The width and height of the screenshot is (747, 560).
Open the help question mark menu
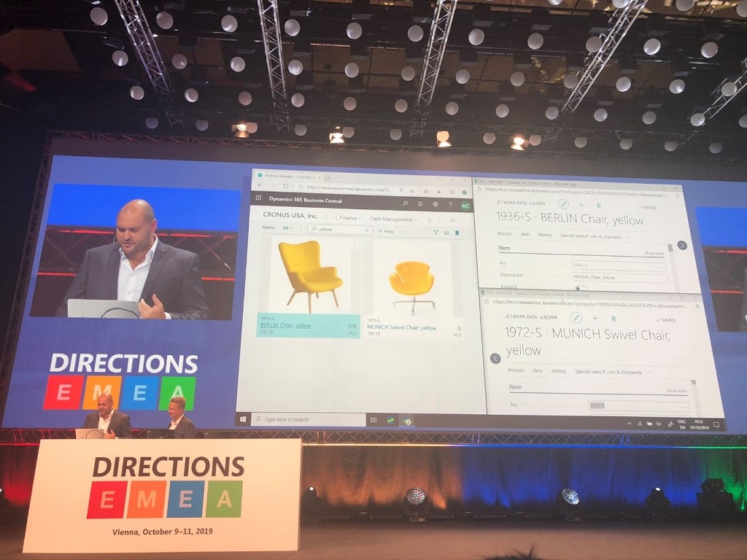click(450, 205)
